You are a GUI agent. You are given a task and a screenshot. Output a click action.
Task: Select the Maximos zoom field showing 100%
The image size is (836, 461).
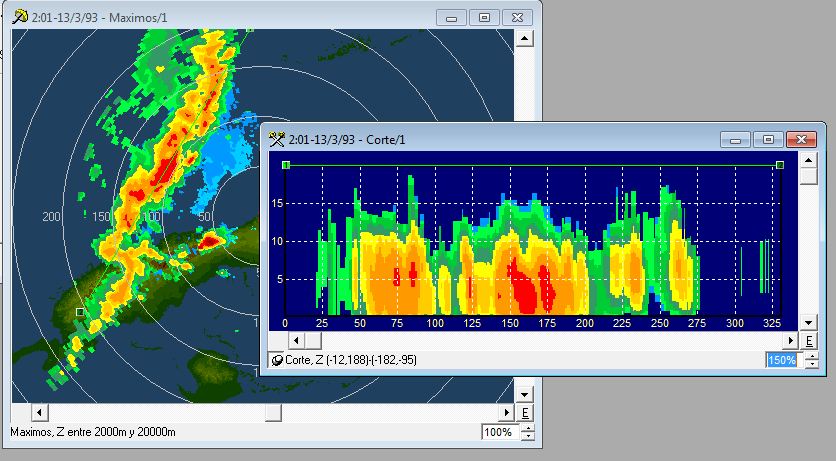click(x=499, y=432)
